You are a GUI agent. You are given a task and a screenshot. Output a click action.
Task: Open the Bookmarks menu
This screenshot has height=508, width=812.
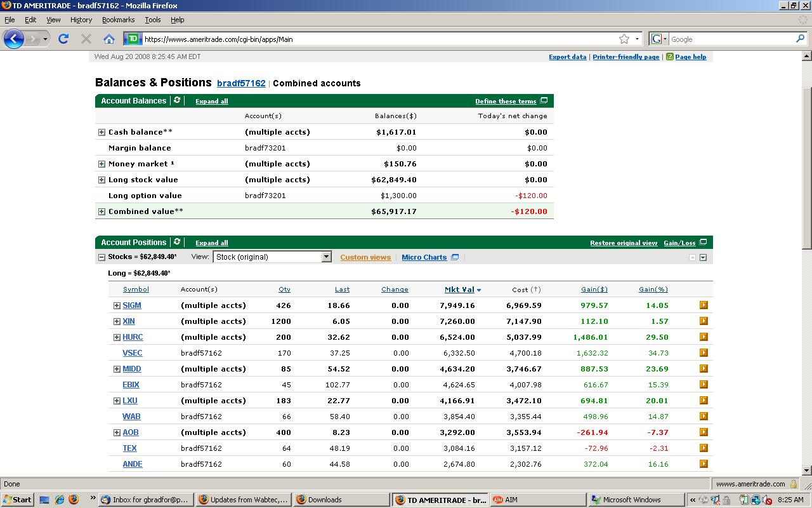[118, 20]
